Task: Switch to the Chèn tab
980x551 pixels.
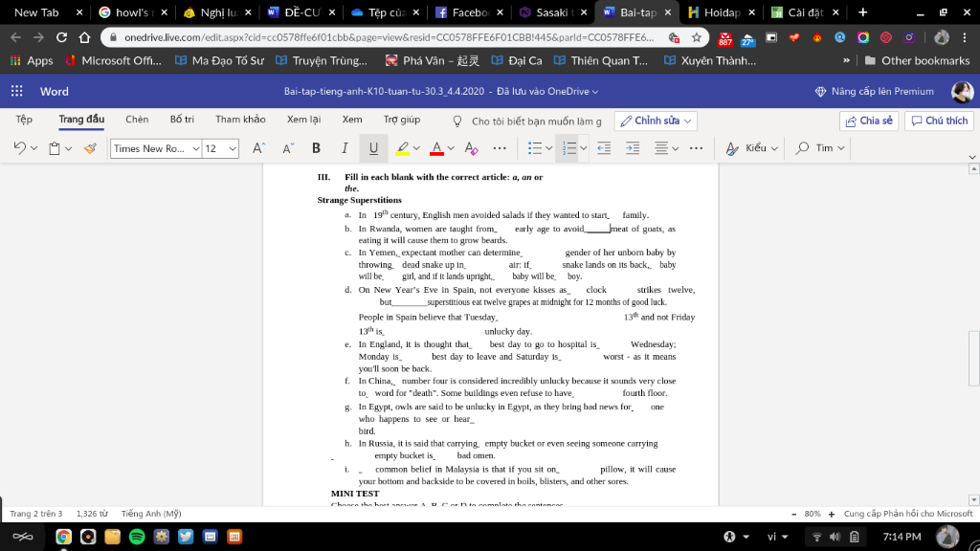Action: [x=137, y=120]
